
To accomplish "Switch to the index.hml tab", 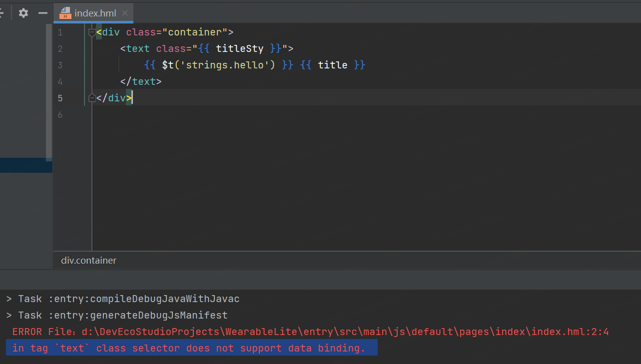I will [x=95, y=13].
